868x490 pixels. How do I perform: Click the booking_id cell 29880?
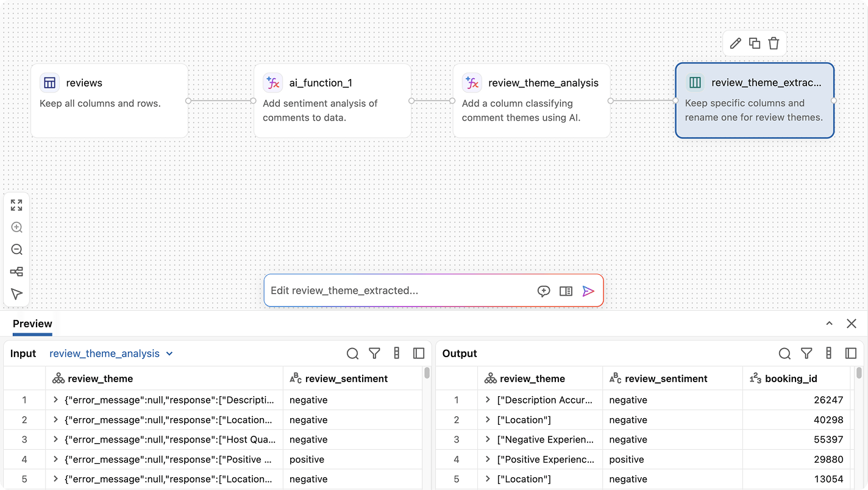click(x=796, y=460)
